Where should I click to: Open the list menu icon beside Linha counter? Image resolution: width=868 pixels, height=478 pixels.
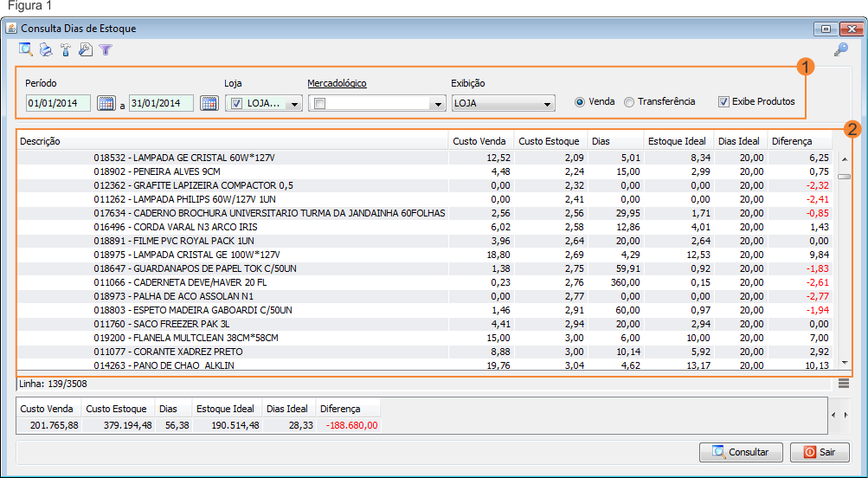(x=844, y=384)
